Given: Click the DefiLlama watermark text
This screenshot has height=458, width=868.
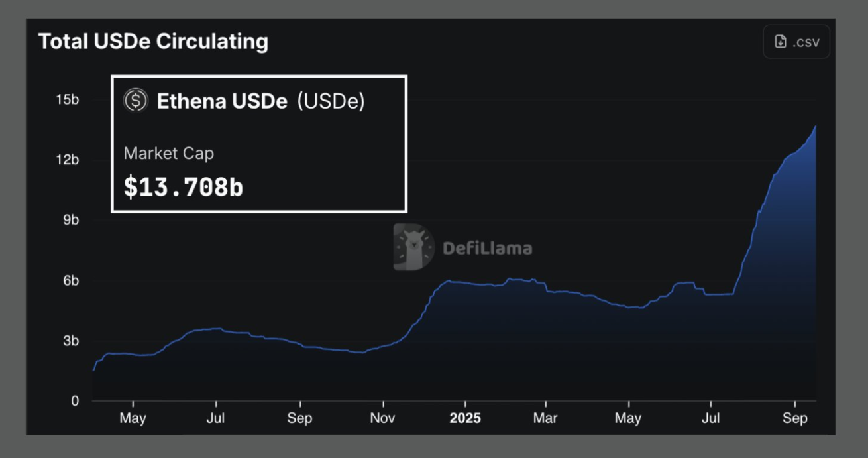Looking at the screenshot, I should tap(486, 249).
